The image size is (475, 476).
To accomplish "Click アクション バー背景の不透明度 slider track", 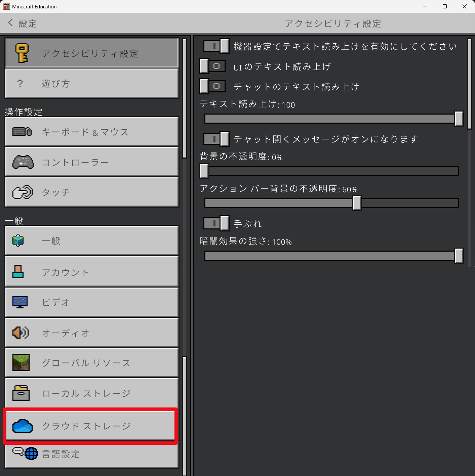I will [x=332, y=203].
